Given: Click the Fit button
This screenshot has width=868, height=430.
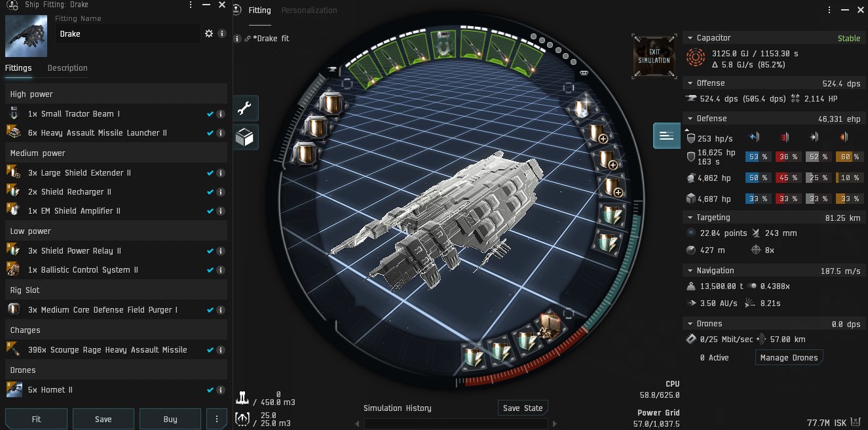Looking at the screenshot, I should point(36,420).
